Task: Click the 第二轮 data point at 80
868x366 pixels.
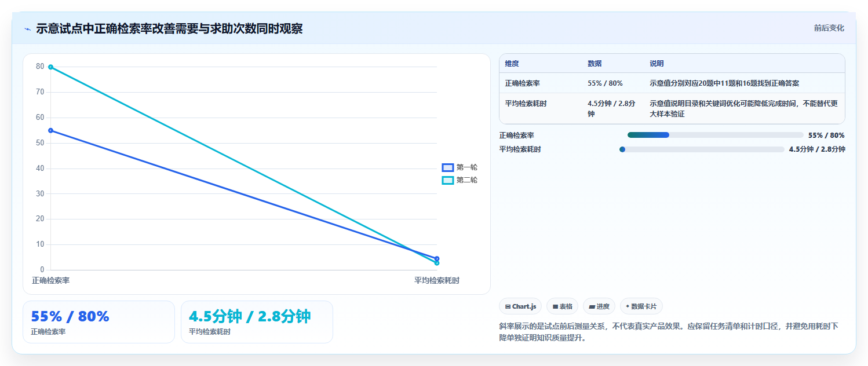Action: click(x=50, y=67)
